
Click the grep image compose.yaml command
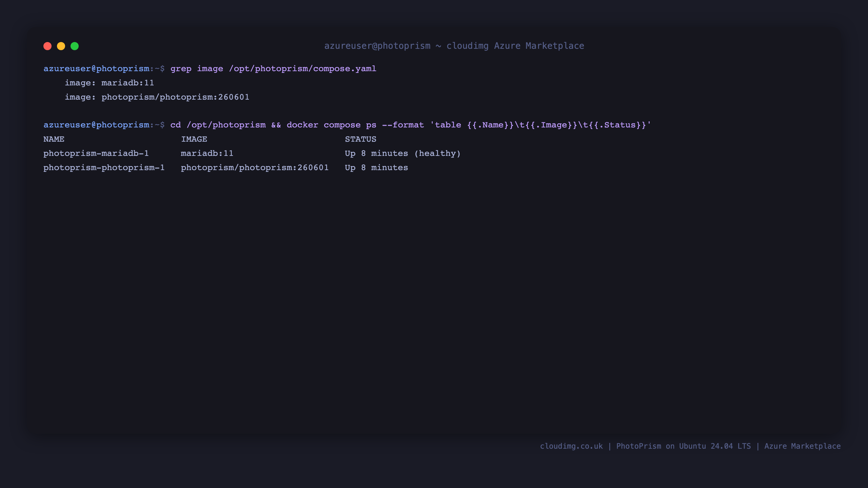click(273, 69)
